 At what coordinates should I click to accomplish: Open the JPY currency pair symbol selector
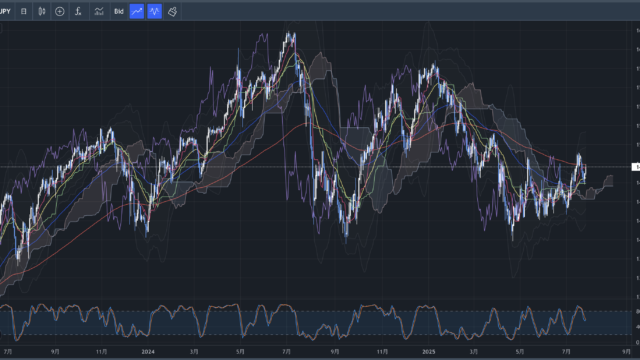[5, 11]
